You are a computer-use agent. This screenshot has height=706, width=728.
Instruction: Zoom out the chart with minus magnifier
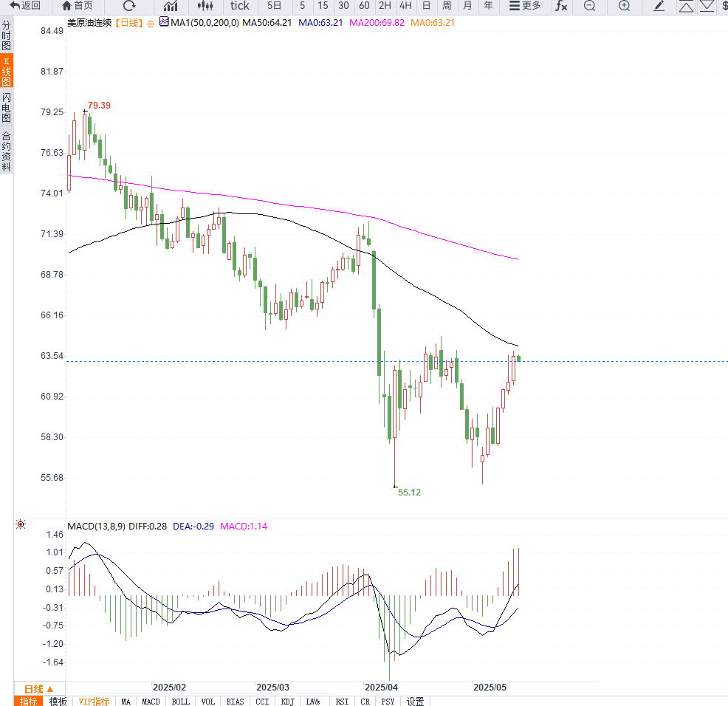point(589,6)
